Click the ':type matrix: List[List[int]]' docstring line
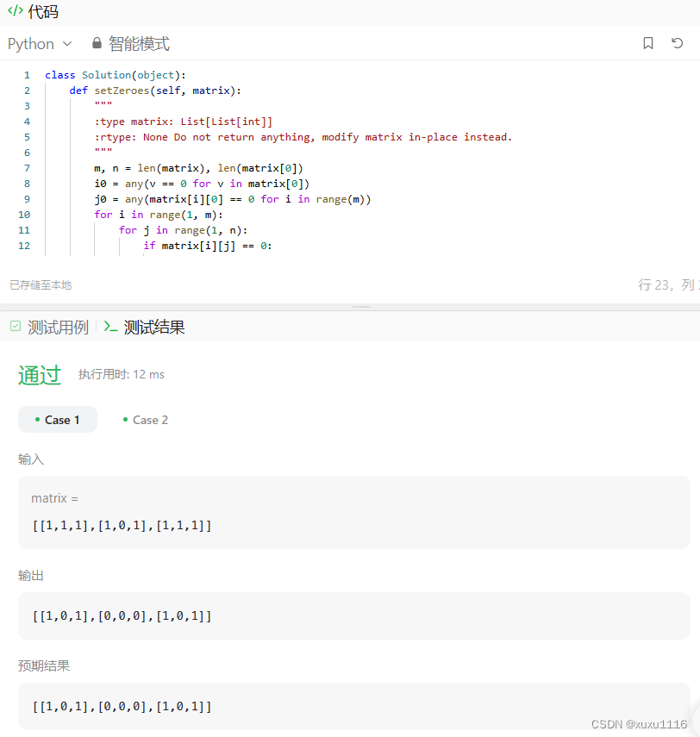This screenshot has width=700, height=737. pos(184,122)
